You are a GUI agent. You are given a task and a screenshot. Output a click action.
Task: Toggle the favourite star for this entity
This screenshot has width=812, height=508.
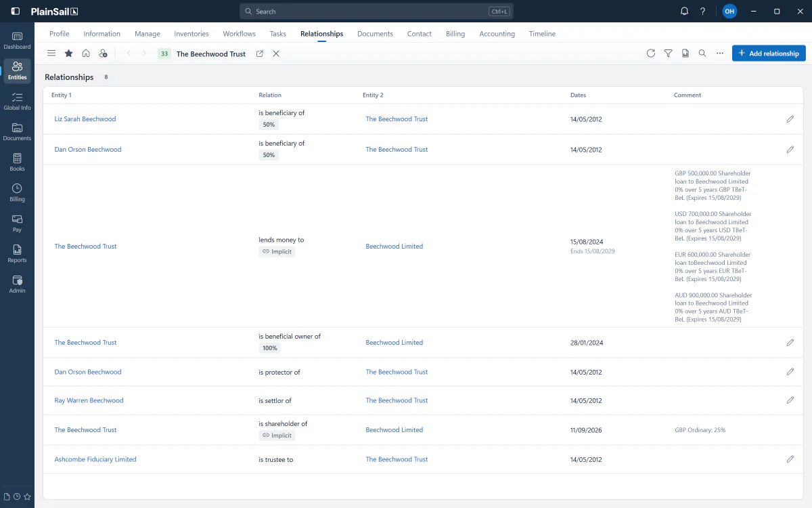click(68, 54)
